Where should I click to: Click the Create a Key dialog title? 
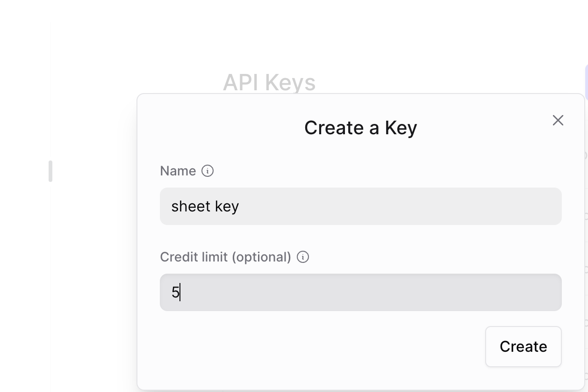pos(360,127)
